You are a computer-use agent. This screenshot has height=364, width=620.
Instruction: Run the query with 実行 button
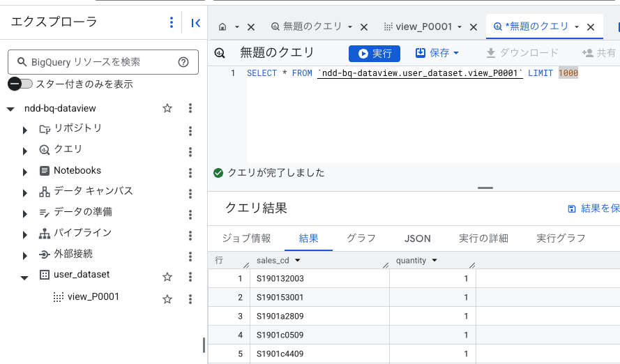coord(375,54)
